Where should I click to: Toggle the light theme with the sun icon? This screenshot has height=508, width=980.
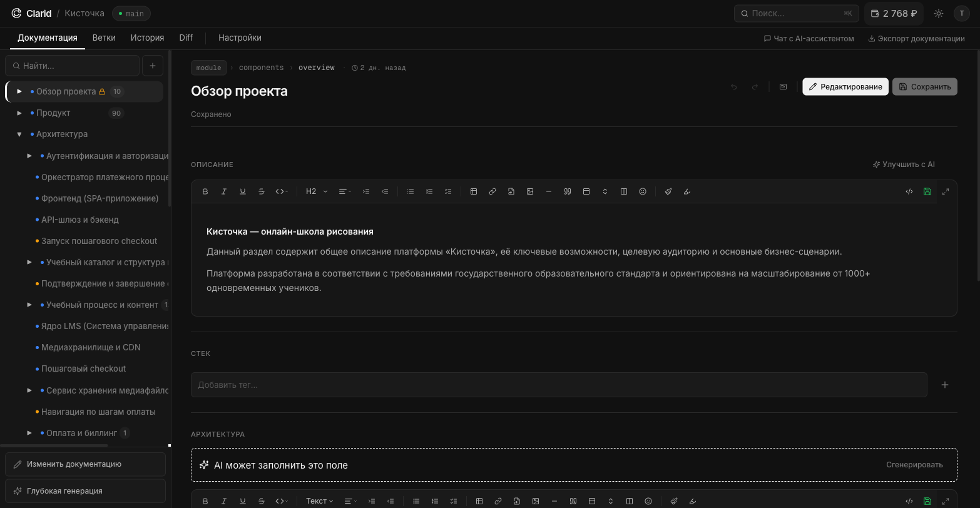click(x=938, y=13)
